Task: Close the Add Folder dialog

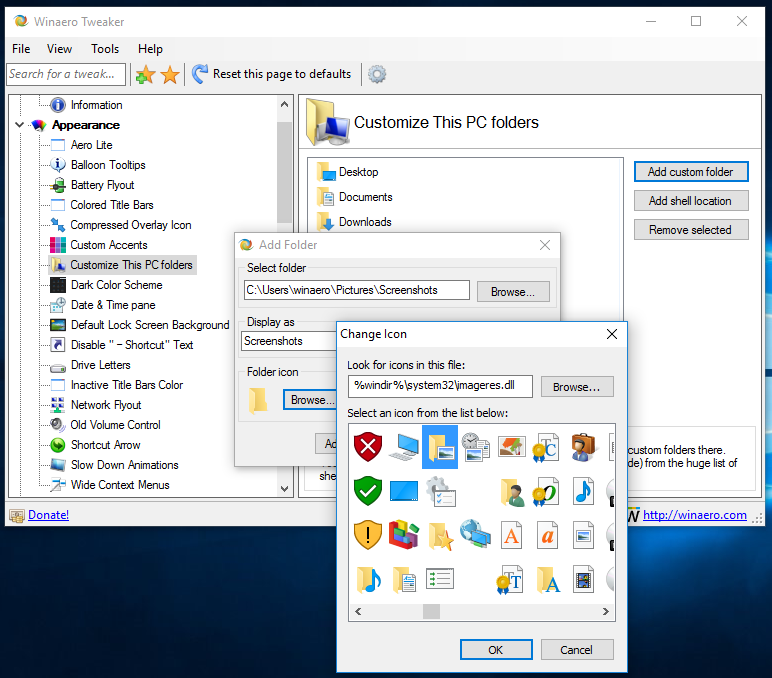Action: 545,245
